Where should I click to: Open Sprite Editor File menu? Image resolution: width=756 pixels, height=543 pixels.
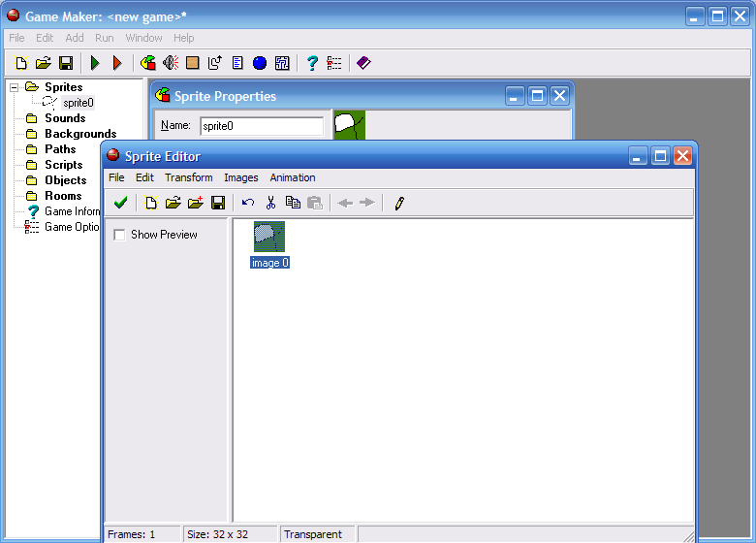pos(116,177)
